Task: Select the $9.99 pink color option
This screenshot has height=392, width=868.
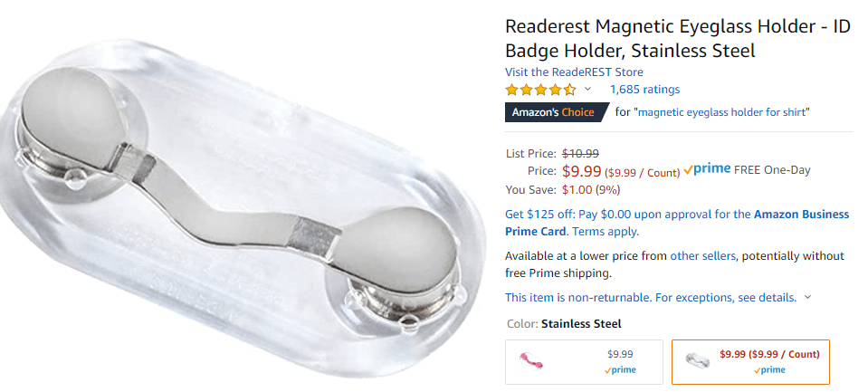Action: click(584, 361)
